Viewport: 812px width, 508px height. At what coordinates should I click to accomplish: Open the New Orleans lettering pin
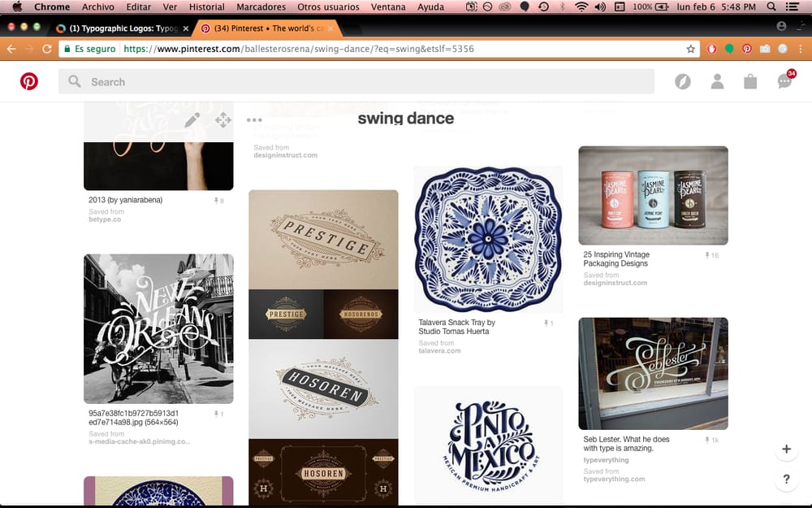tap(158, 328)
